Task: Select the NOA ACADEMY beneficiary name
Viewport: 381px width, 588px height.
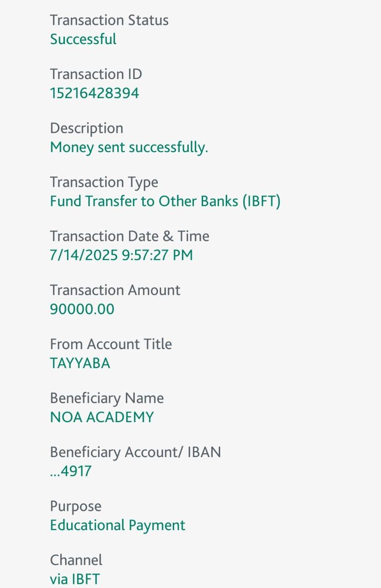Action: [102, 417]
